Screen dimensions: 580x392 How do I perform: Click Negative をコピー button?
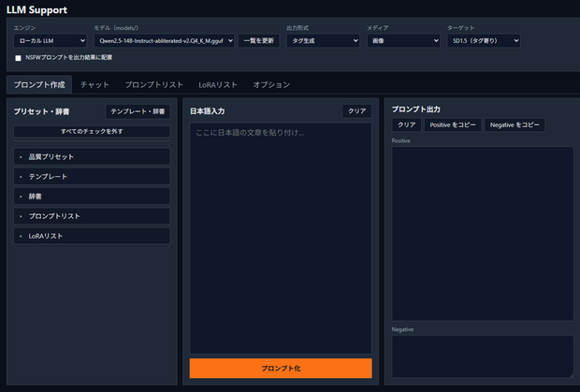coord(515,125)
